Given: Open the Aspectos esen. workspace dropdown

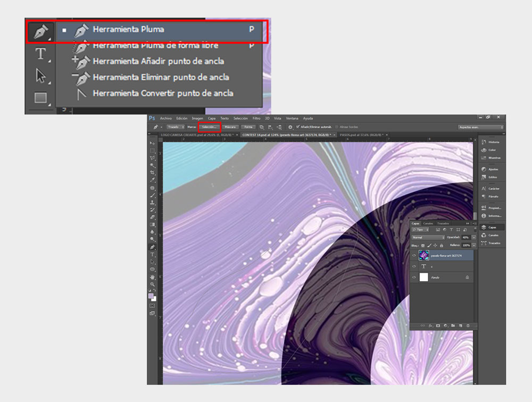Looking at the screenshot, I should coord(481,127).
